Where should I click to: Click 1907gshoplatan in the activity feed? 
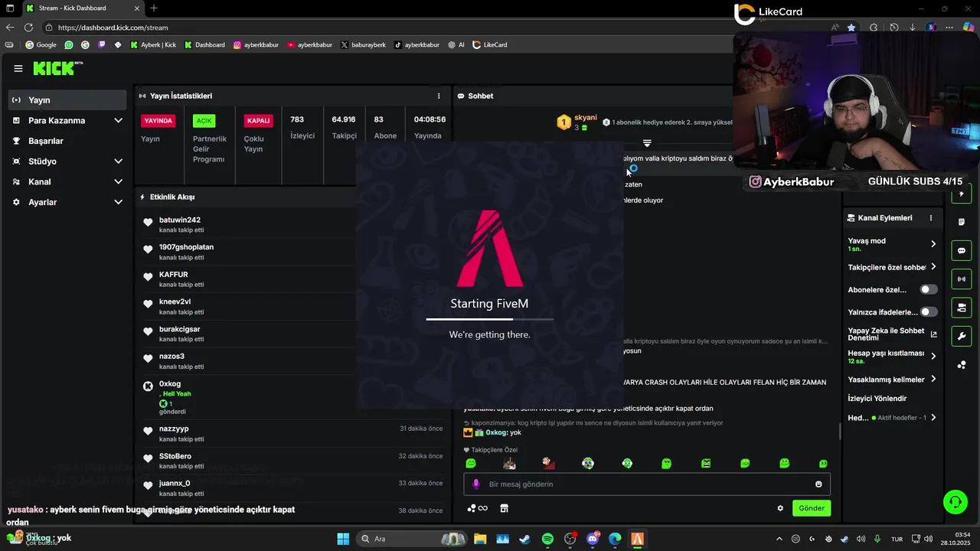click(186, 247)
